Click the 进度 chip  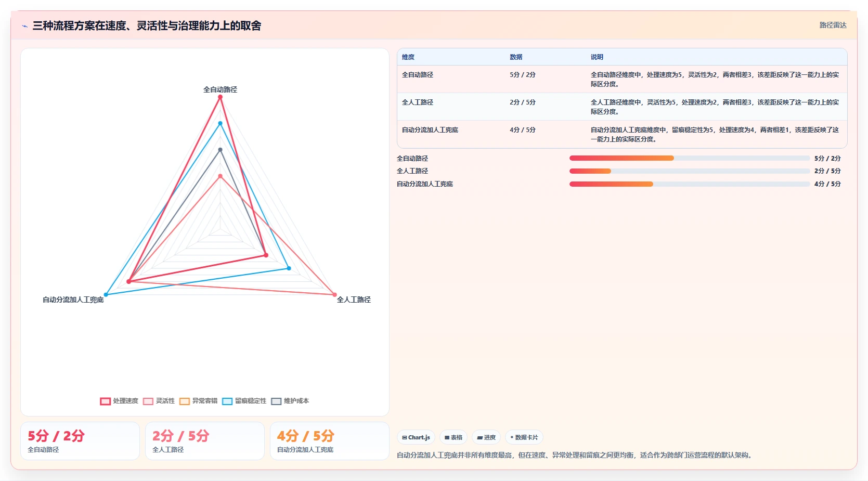pyautogui.click(x=486, y=437)
